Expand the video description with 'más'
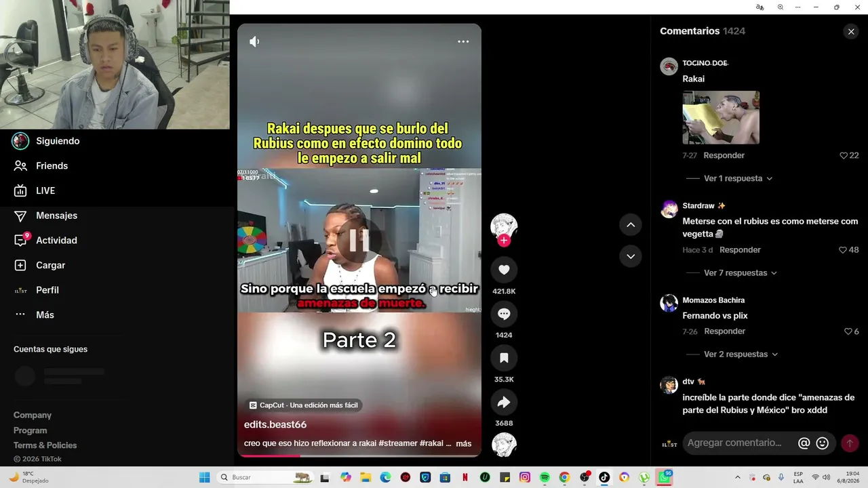Image resolution: width=868 pixels, height=488 pixels. click(464, 444)
